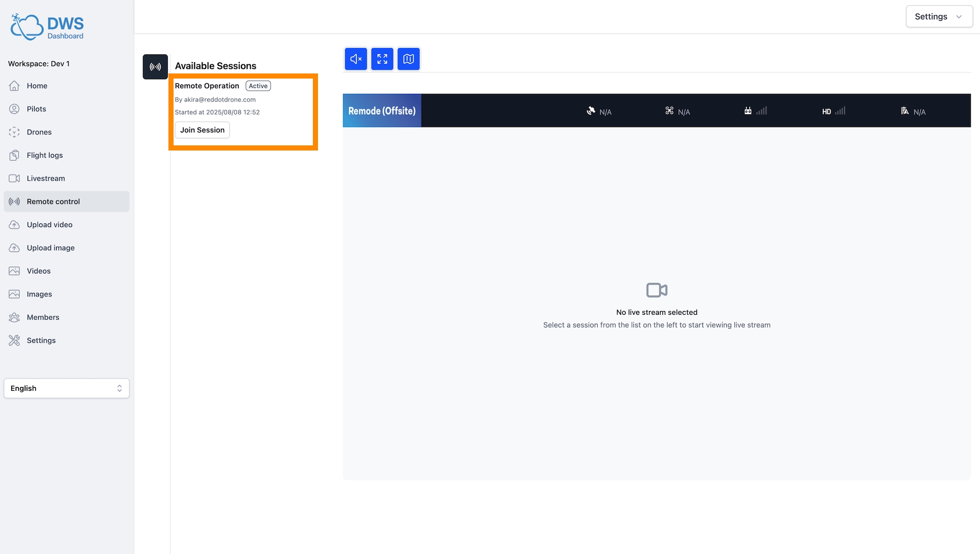Click the Remode (Offsite) mode label
Viewport: 980px width, 554px height.
(382, 111)
